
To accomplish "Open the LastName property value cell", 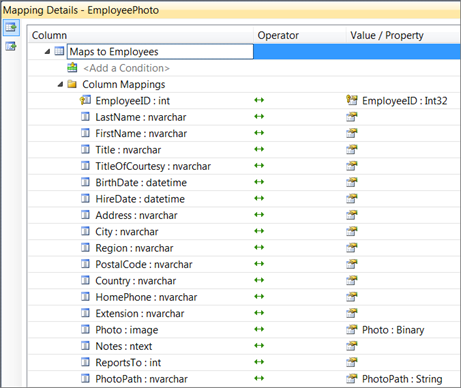I will click(x=403, y=117).
